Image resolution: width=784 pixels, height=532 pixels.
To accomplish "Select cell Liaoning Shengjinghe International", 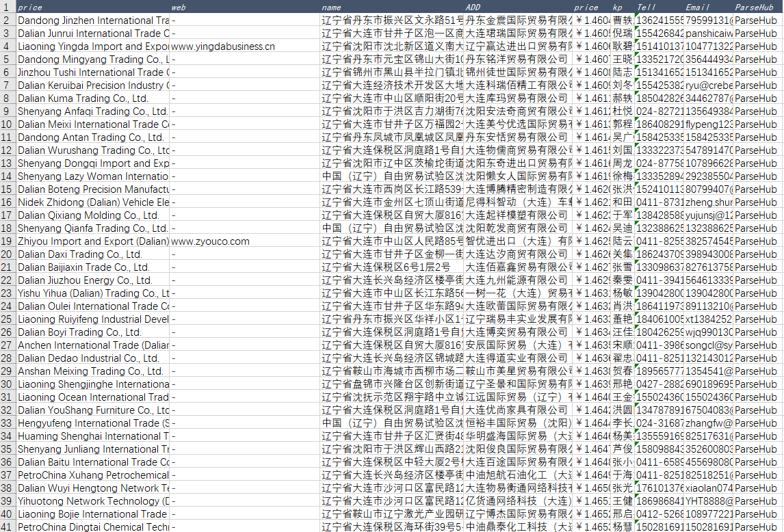I will coord(93,384).
